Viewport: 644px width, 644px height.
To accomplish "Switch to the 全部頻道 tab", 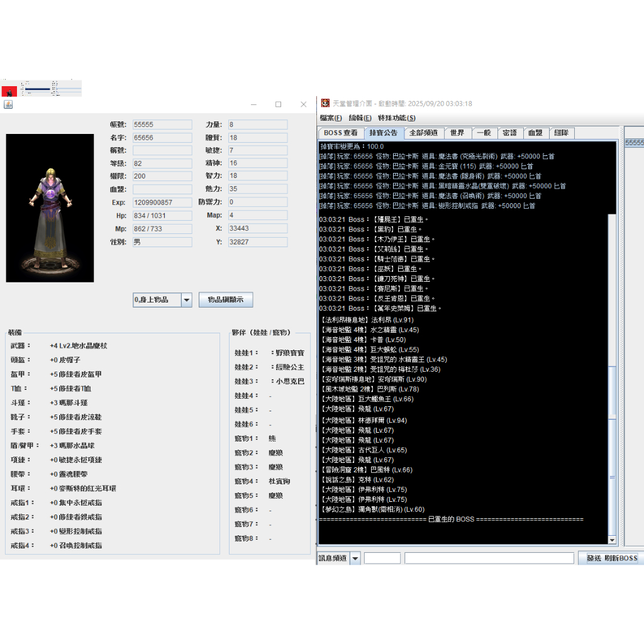I will [423, 133].
